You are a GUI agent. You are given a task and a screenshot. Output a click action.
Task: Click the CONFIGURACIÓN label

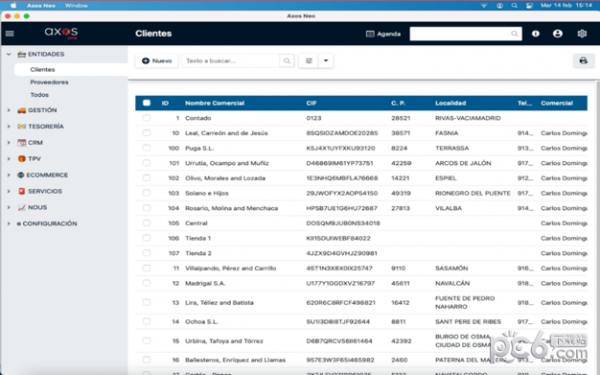click(50, 223)
